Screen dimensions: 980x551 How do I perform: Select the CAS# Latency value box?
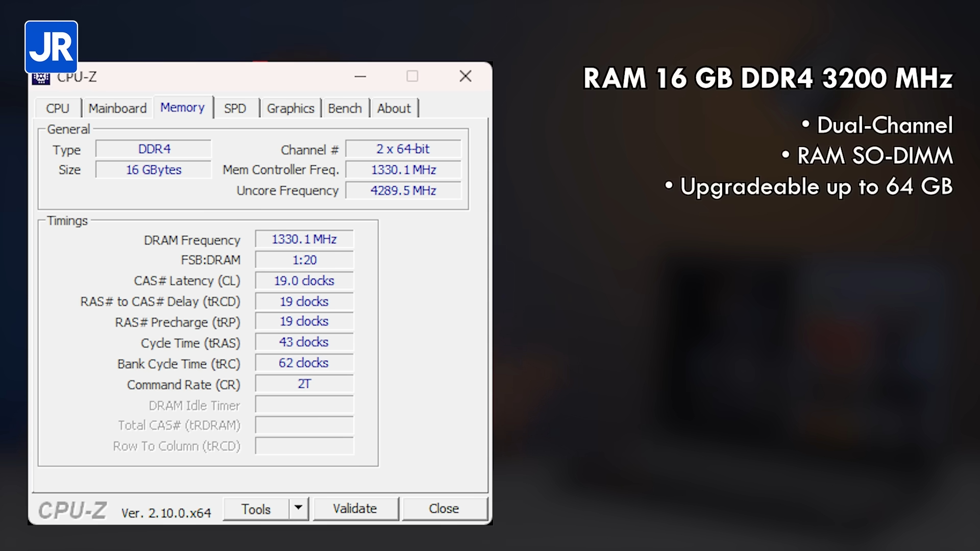click(304, 281)
